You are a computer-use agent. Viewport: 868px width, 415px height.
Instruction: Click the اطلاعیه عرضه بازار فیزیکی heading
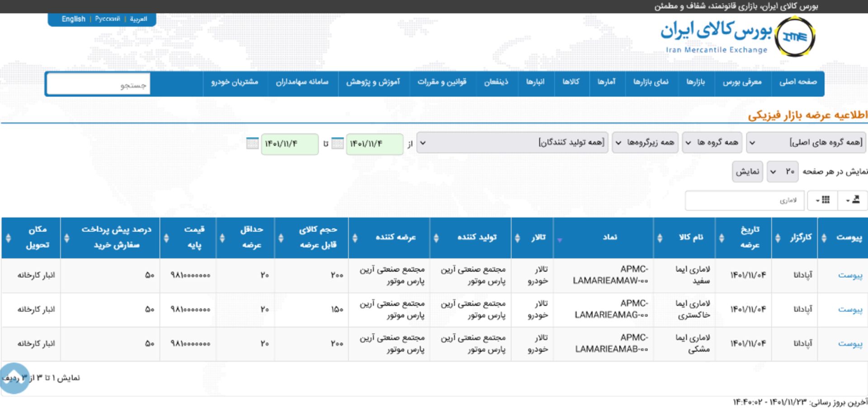pos(807,115)
